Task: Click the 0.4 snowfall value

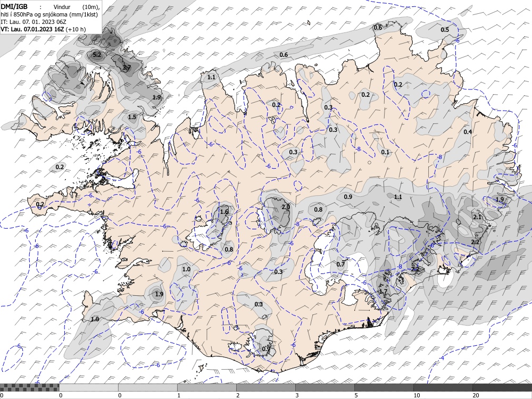Action: point(468,131)
